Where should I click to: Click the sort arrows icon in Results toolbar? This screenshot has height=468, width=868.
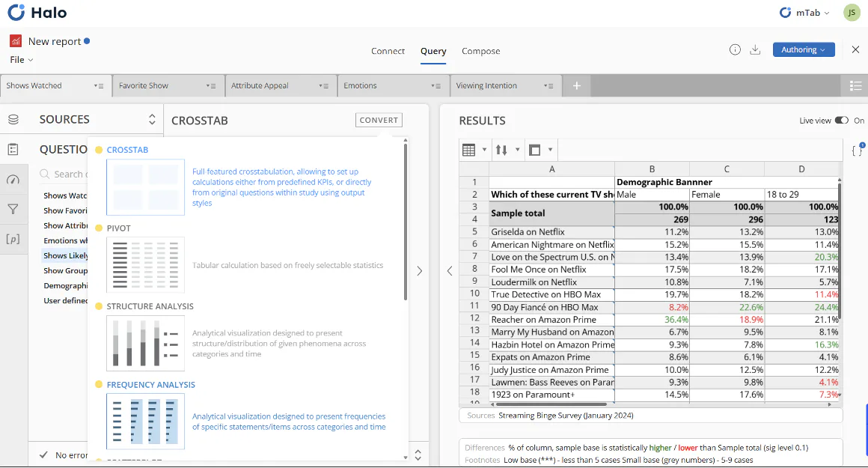click(x=501, y=150)
